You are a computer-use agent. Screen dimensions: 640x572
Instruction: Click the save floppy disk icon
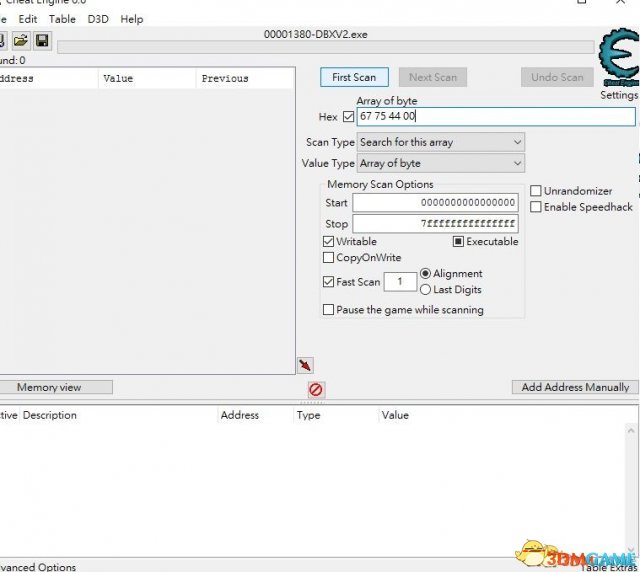click(42, 40)
